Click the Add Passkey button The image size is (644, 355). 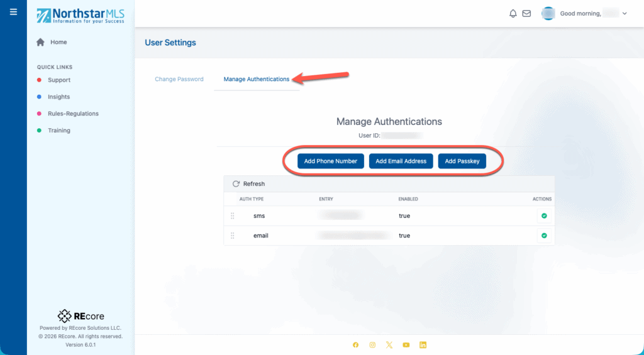(462, 161)
